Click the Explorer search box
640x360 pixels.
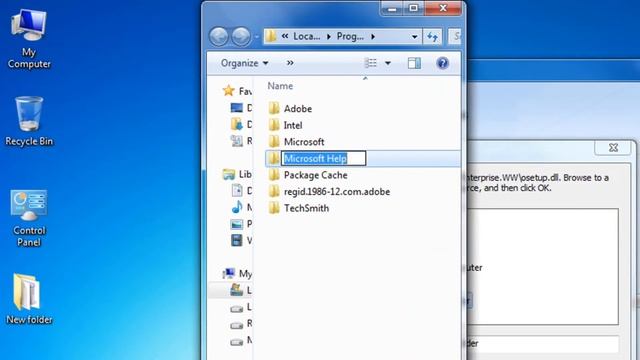(x=455, y=37)
